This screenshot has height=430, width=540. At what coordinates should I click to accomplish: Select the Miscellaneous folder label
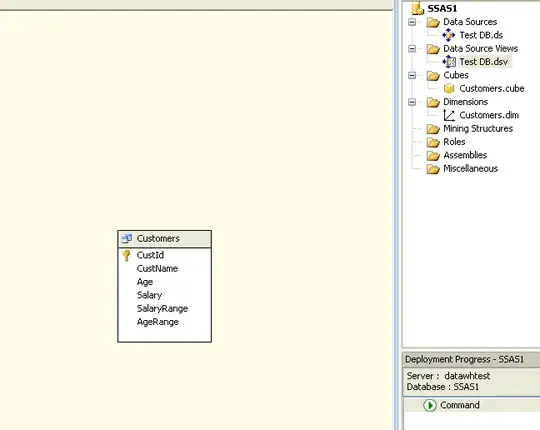tap(470, 169)
